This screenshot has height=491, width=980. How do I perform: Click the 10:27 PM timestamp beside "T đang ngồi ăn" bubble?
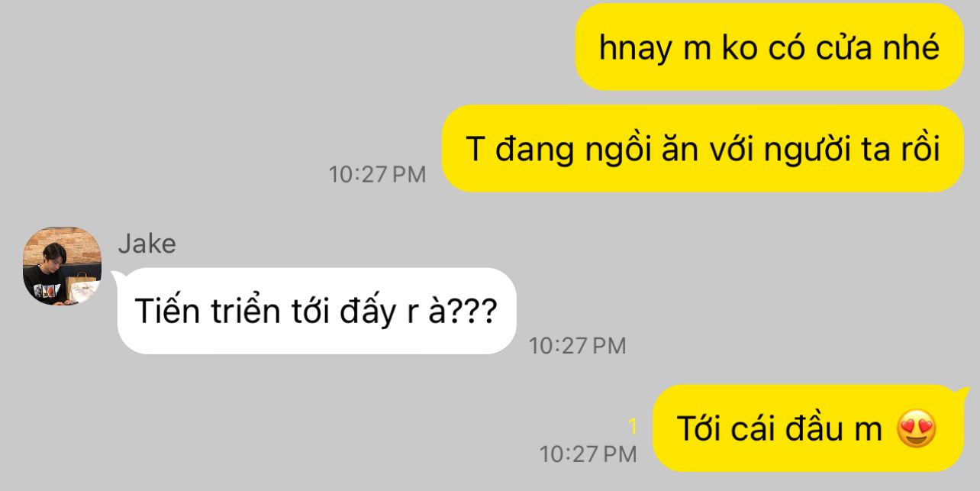tap(378, 174)
